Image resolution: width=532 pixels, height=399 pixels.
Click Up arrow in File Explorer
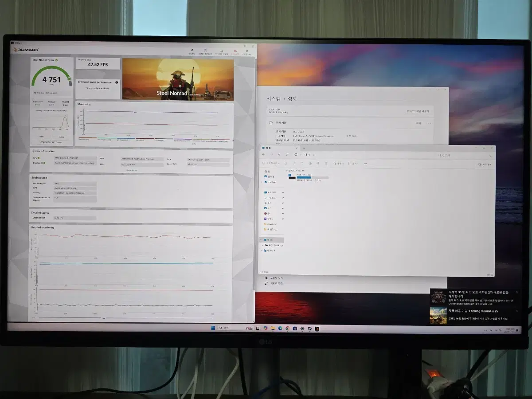(x=279, y=155)
